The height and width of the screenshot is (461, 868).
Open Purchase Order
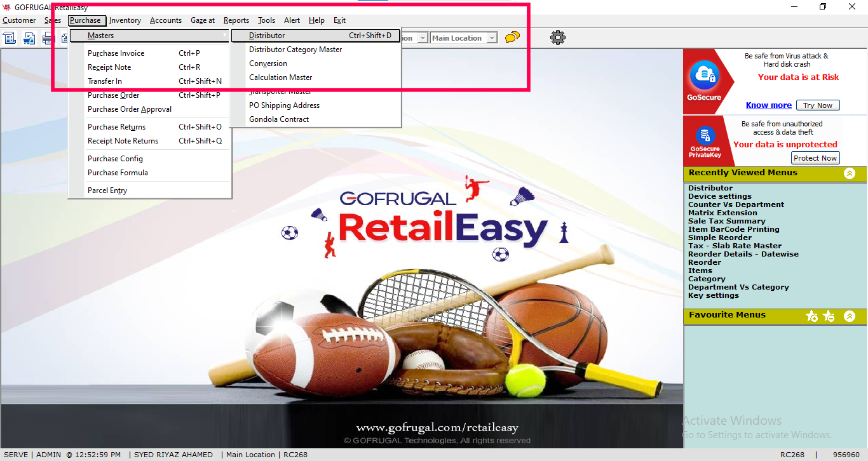click(x=150, y=95)
